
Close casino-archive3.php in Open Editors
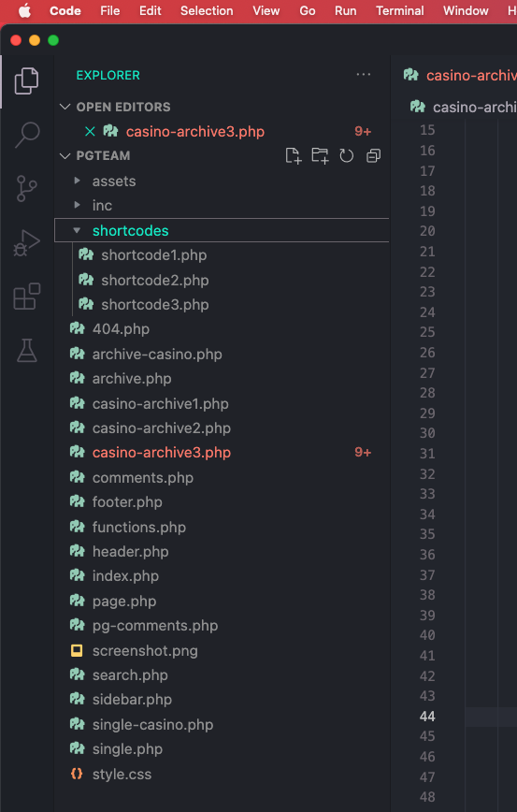90,132
